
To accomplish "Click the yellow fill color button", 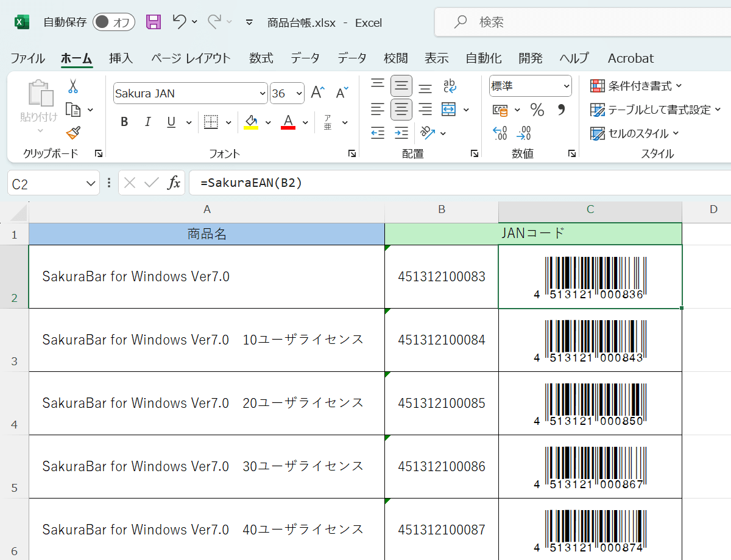I will [x=251, y=122].
